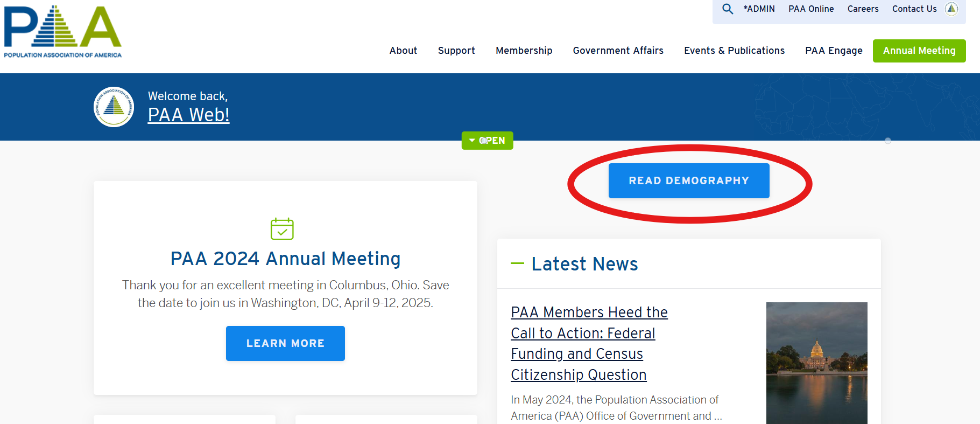Click the user profile avatar icon in top bar
The height and width of the screenshot is (424, 980).
[x=951, y=9]
